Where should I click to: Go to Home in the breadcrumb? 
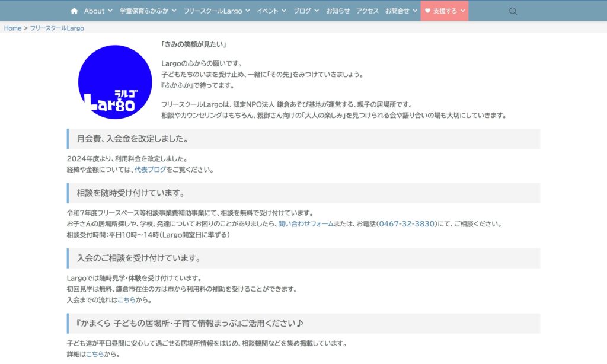[12, 28]
